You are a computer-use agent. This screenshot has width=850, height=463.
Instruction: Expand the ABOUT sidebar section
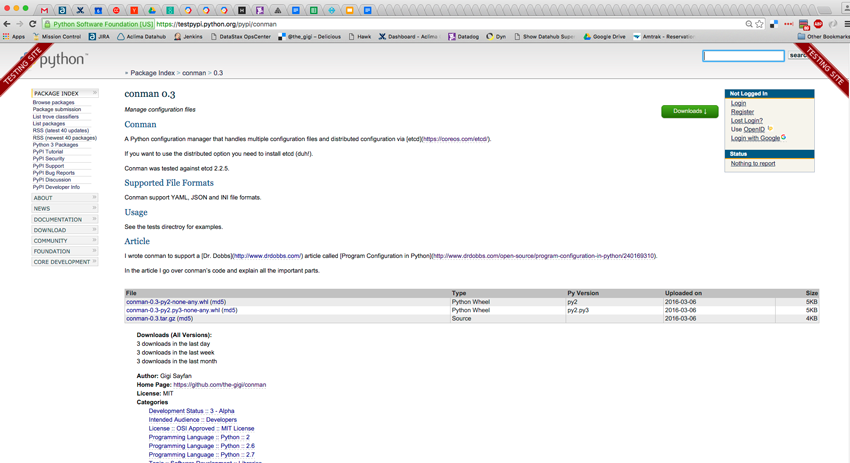pyautogui.click(x=65, y=198)
